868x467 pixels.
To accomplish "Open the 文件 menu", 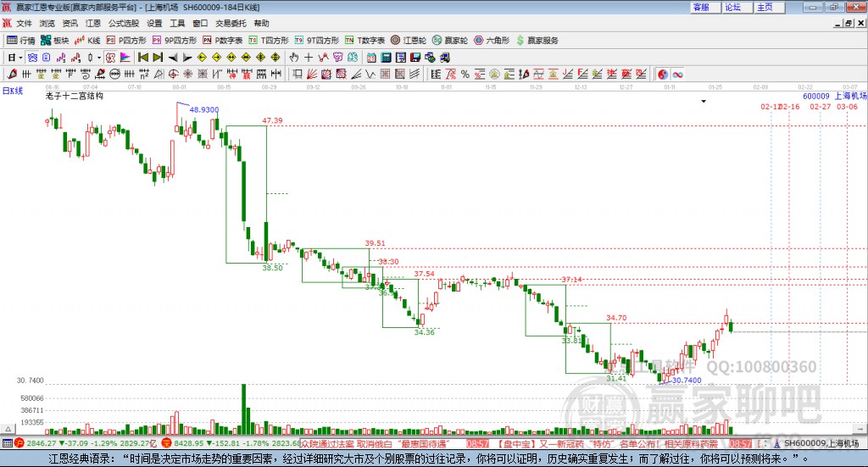I will coord(25,23).
